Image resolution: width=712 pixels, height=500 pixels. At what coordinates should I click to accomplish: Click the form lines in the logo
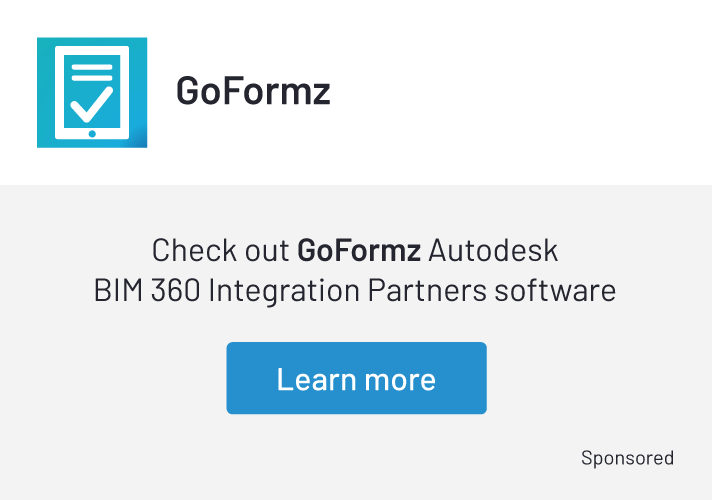pyautogui.click(x=91, y=72)
